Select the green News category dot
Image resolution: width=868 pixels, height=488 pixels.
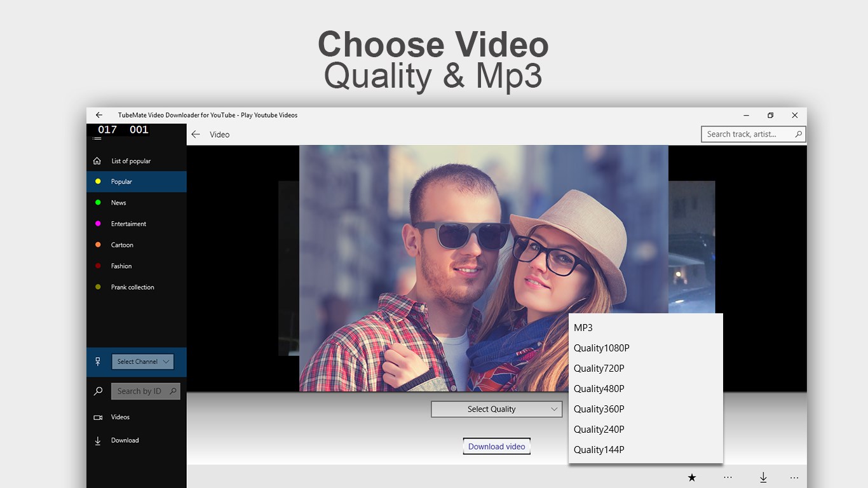point(98,202)
